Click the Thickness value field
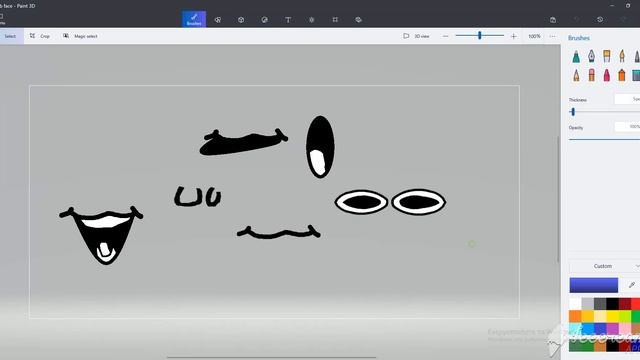The image size is (640, 360). pyautogui.click(x=627, y=99)
